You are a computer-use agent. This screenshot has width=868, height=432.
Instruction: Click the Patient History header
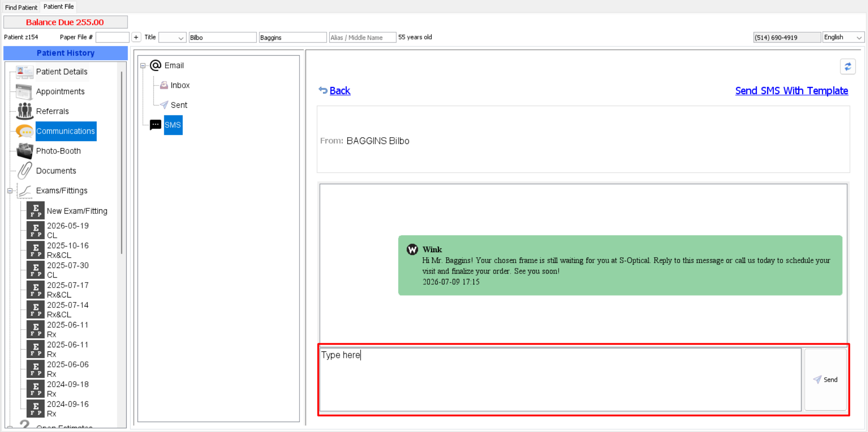[66, 53]
